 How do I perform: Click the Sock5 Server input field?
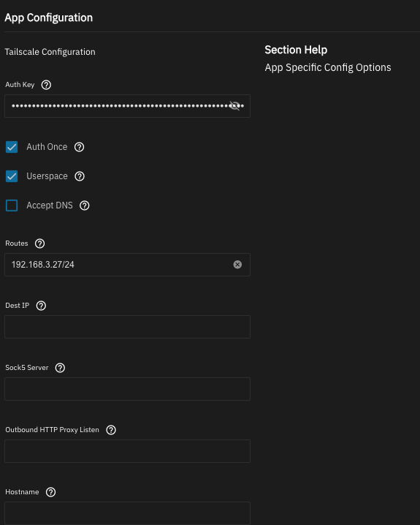pyautogui.click(x=127, y=389)
